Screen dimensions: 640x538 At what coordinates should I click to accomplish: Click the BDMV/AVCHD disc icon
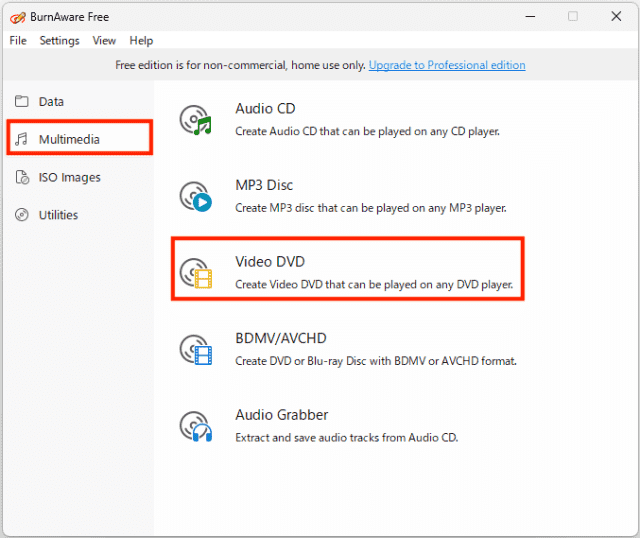pyautogui.click(x=196, y=349)
